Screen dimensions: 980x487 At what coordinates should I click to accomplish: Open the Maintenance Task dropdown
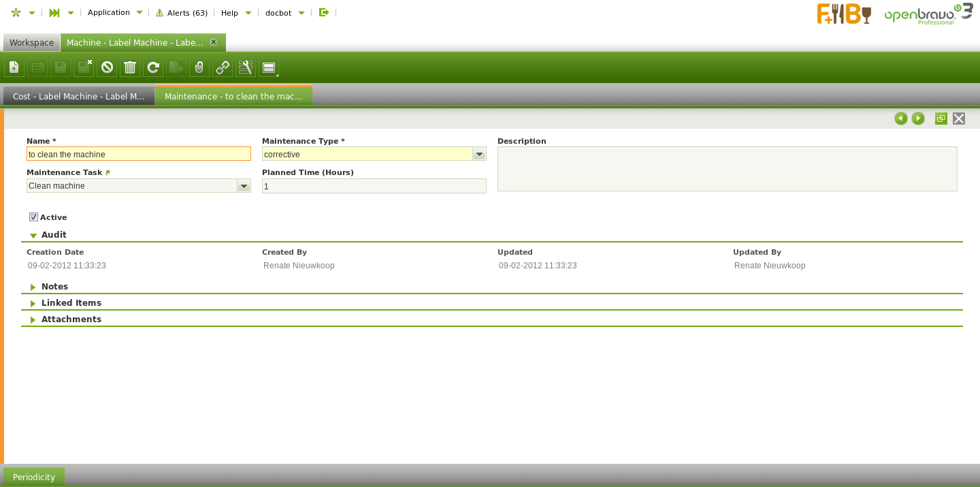click(x=244, y=186)
